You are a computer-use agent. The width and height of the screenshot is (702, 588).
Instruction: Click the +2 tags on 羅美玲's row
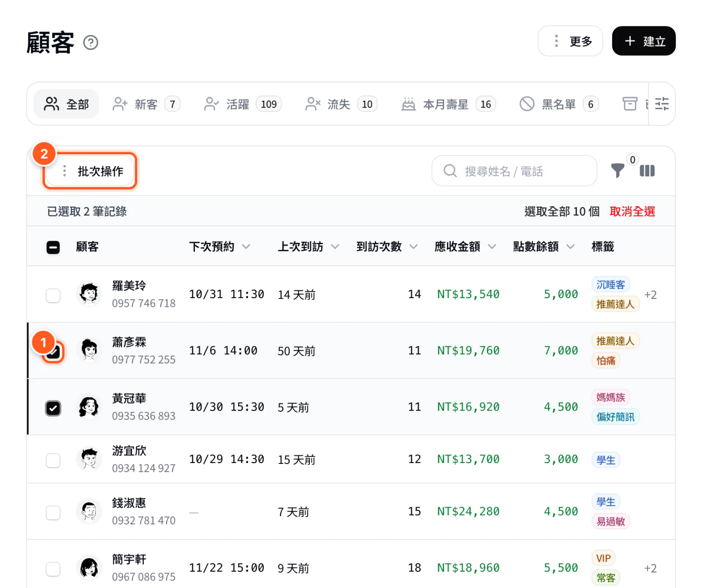[x=650, y=295]
